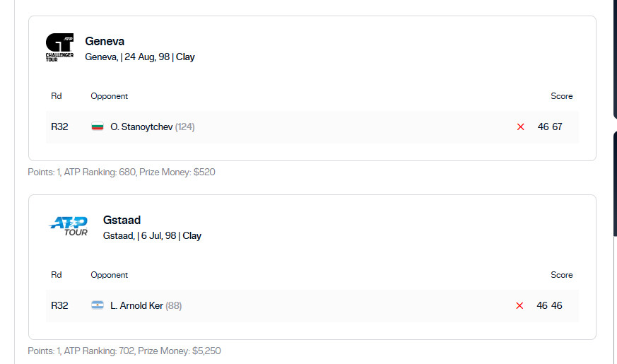Click the Score column header in Geneva card
The image size is (617, 364).
(x=561, y=96)
